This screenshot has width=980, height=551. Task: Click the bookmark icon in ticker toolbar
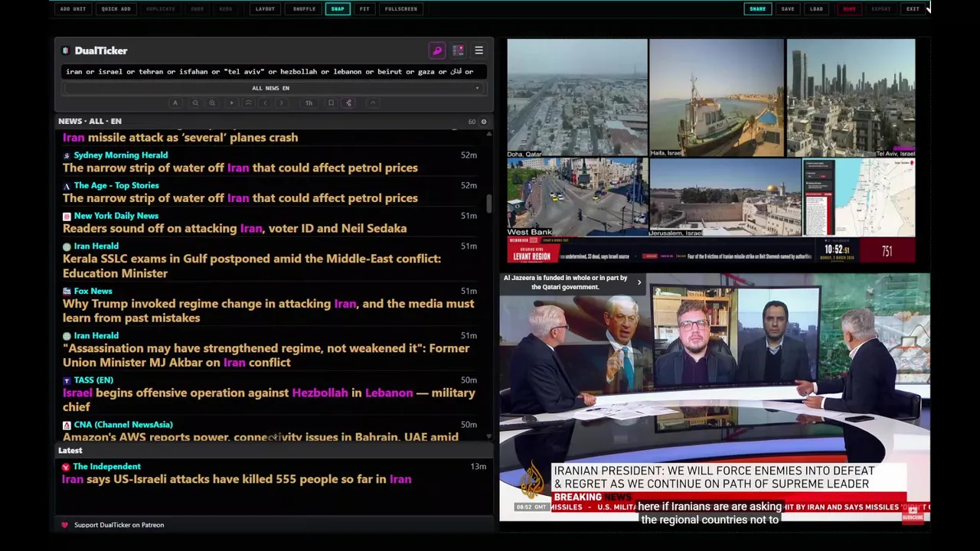331,103
